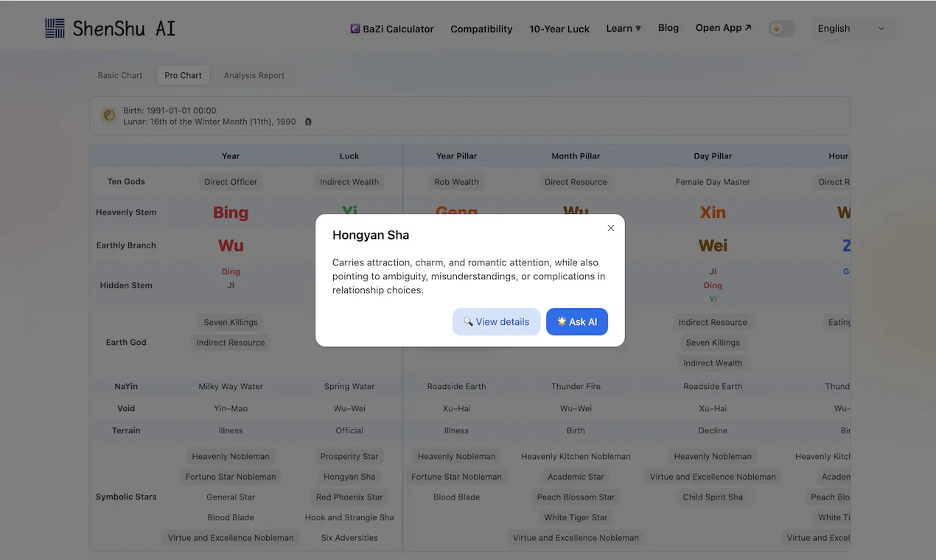Click the Female Day Master label
The image size is (936, 560).
click(713, 182)
